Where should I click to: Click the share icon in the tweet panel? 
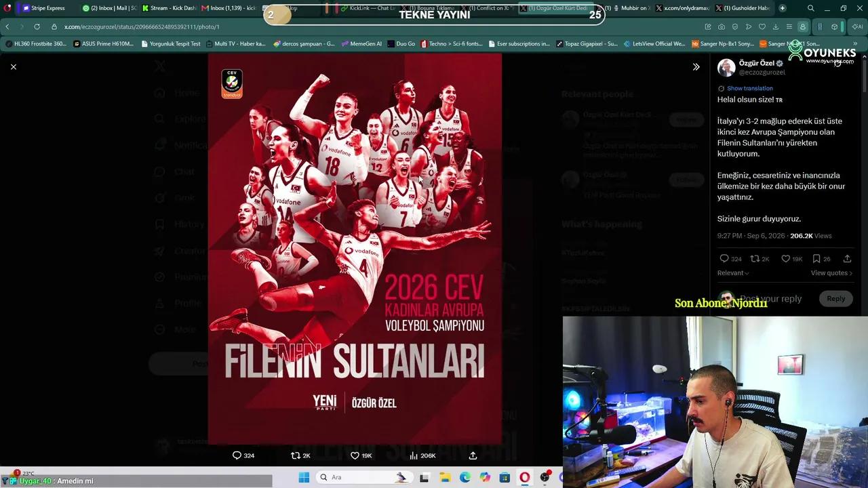tap(847, 258)
